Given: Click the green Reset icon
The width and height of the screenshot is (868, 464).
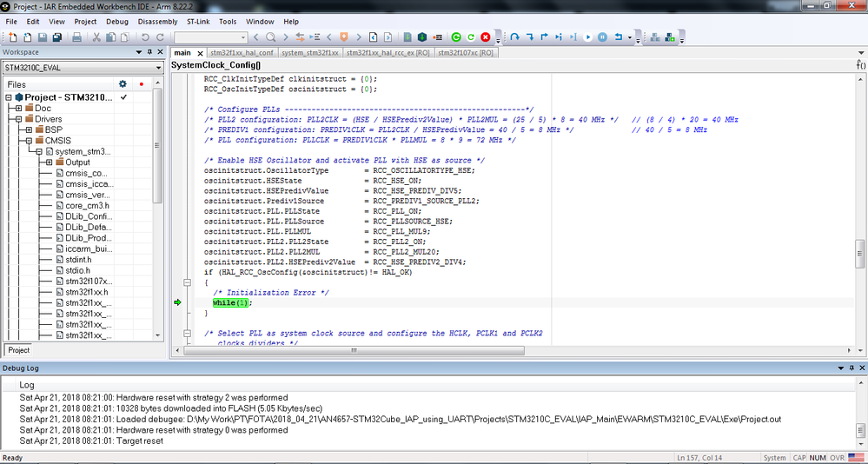Looking at the screenshot, I should (471, 37).
